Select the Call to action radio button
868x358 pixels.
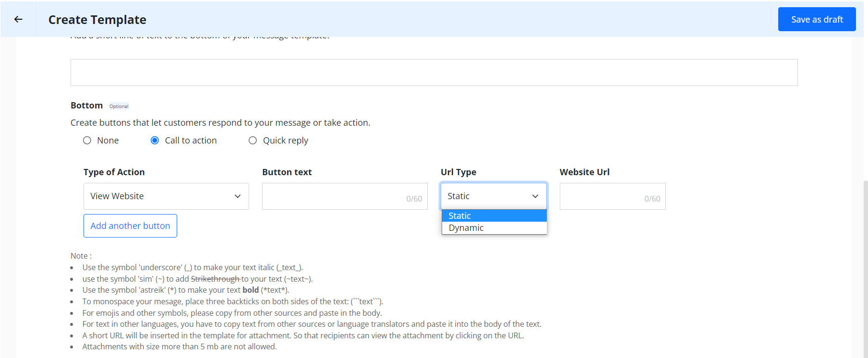tap(155, 141)
